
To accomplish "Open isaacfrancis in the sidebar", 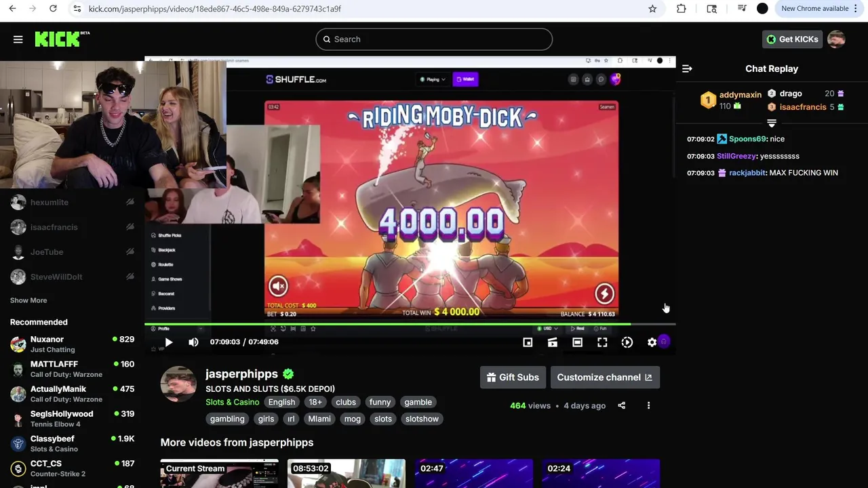I will (x=72, y=227).
